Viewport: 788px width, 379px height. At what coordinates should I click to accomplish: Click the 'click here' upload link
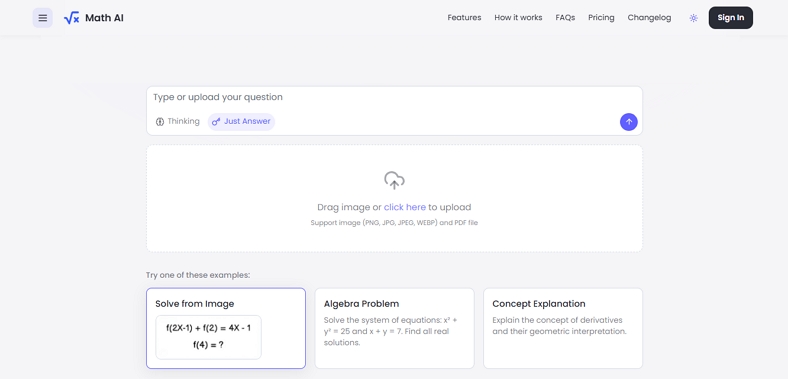405,207
